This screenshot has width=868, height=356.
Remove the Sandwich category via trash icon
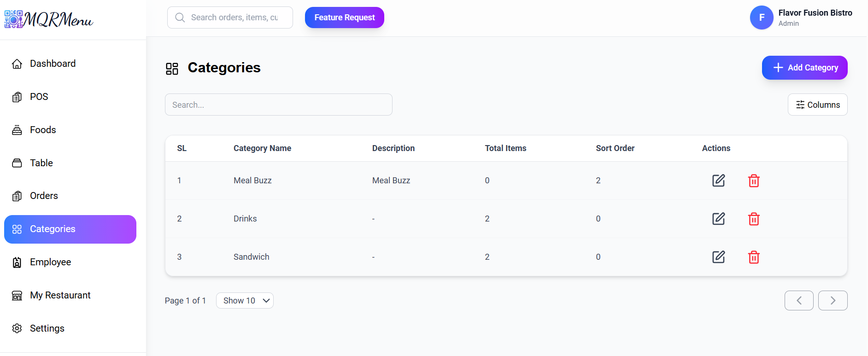coord(753,257)
